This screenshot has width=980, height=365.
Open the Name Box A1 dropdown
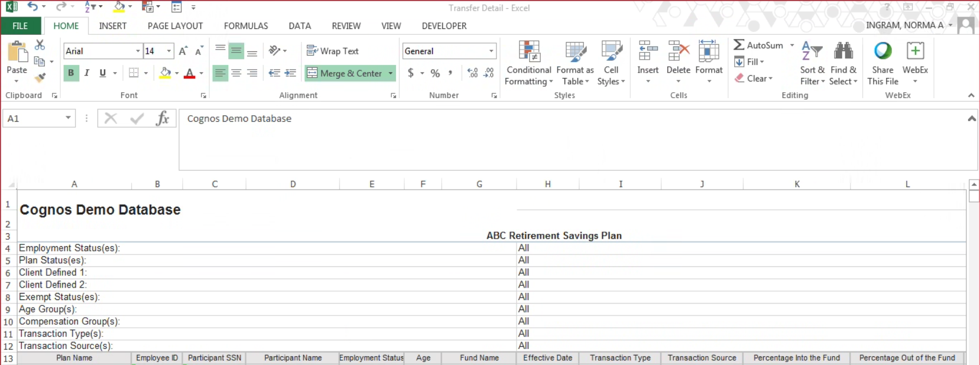pyautogui.click(x=68, y=118)
